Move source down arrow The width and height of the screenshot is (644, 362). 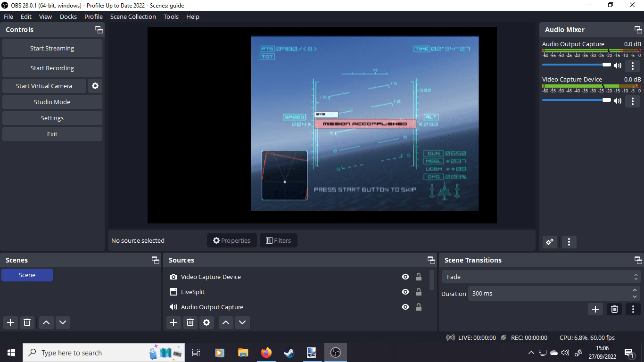pos(242,322)
